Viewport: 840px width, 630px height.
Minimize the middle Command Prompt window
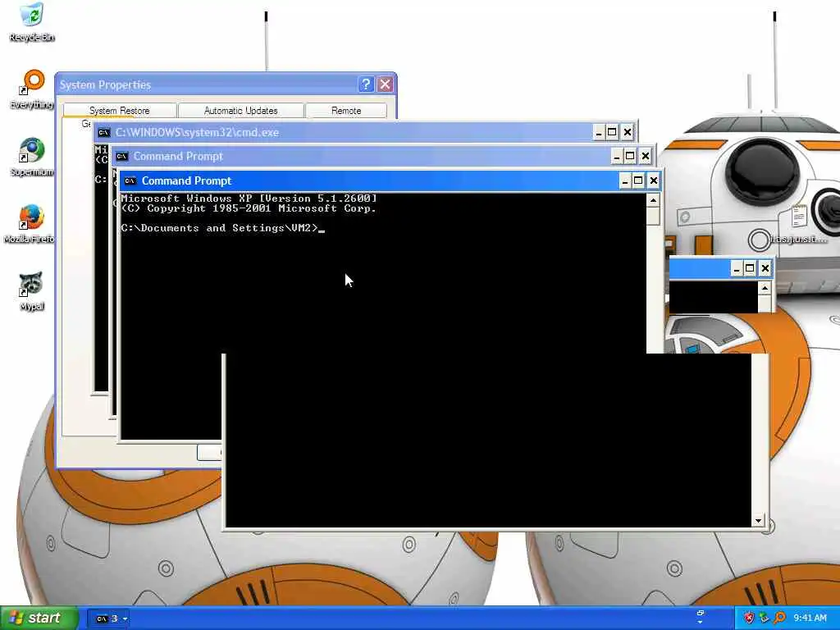617,157
